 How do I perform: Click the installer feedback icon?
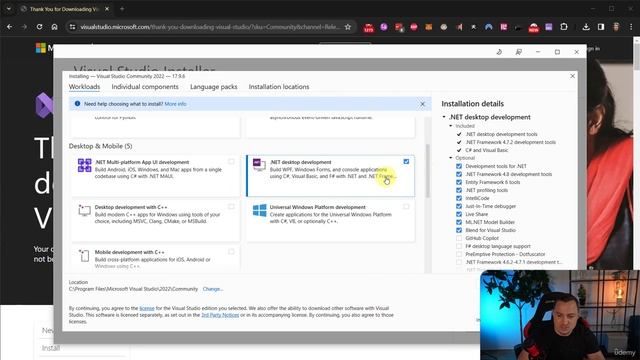coord(518,52)
